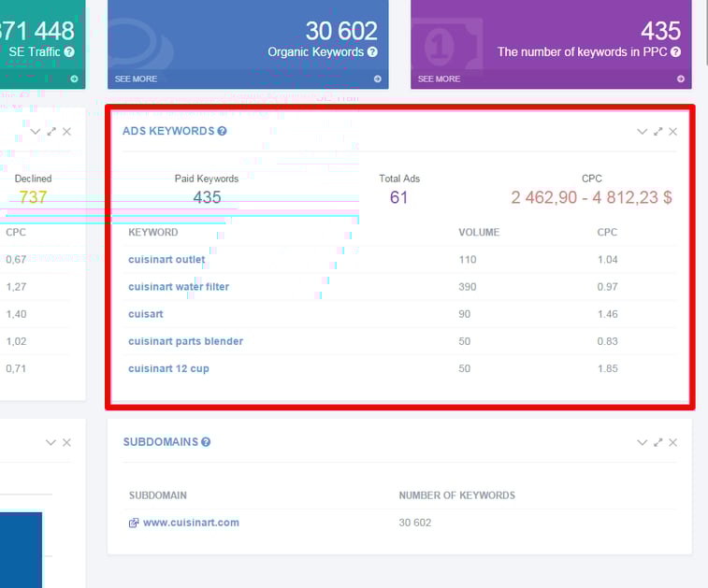This screenshot has width=708, height=588.
Task: Expand ADS KEYWORDS panel to fullscreen
Action: click(x=657, y=131)
